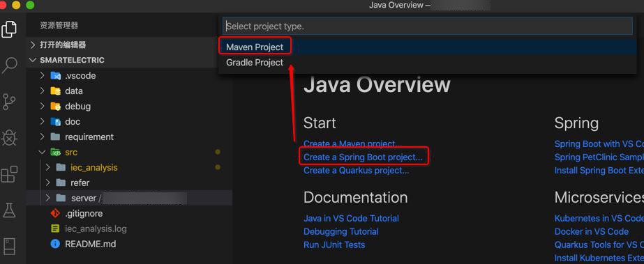Expand the .vscode folder chevron
This screenshot has height=264, width=644.
point(42,75)
